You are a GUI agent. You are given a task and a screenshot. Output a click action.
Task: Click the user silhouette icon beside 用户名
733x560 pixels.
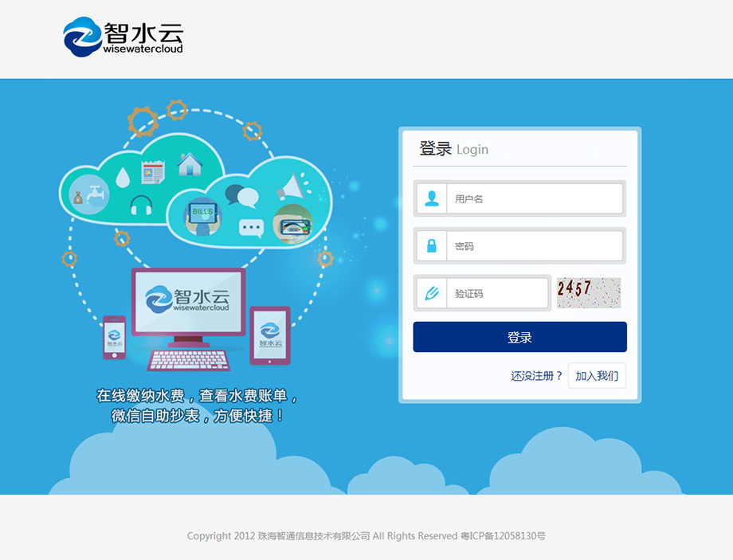pos(432,198)
